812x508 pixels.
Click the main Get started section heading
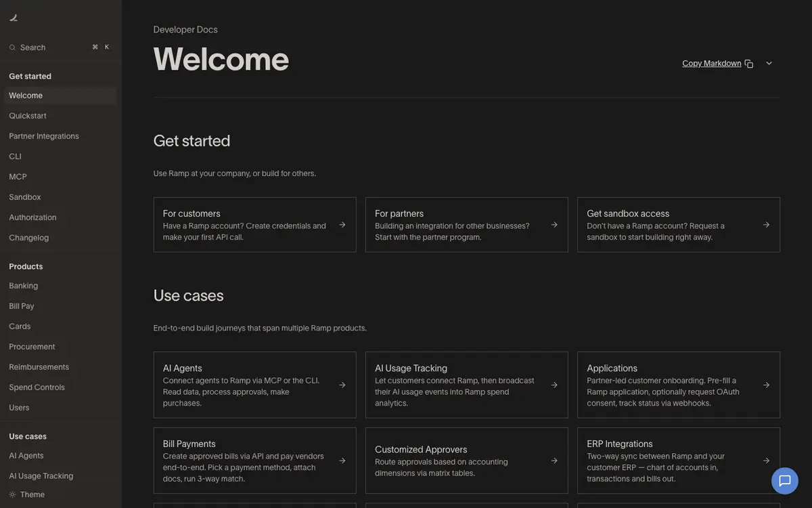coord(191,141)
